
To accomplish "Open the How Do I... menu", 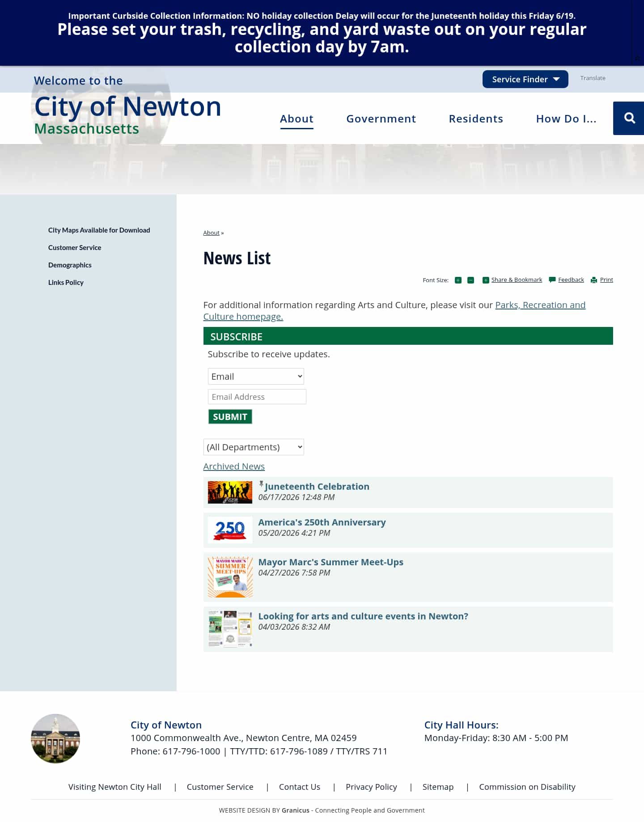I will (566, 119).
